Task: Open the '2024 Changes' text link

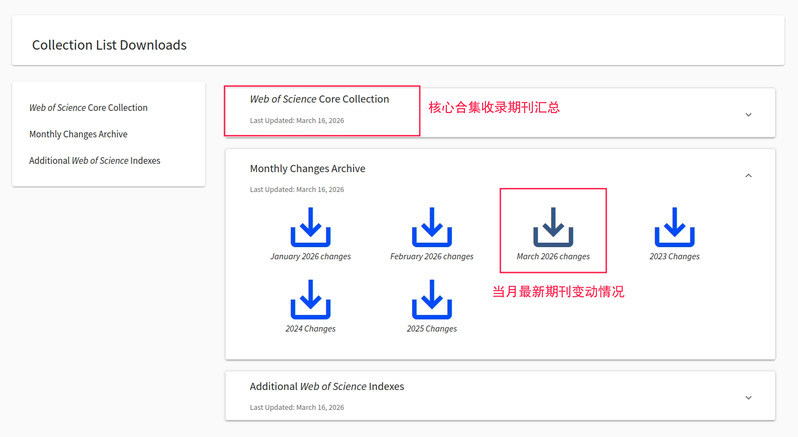Action: pos(310,329)
